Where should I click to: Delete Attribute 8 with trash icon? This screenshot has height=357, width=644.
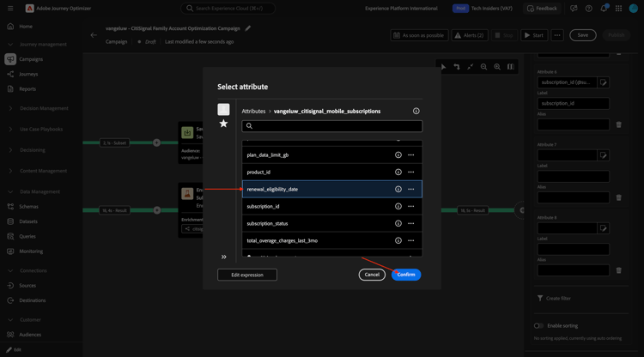(x=619, y=270)
